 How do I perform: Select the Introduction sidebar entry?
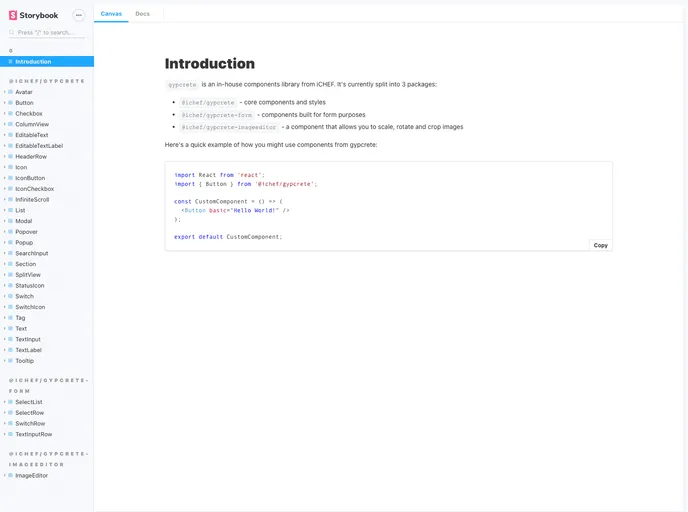[47, 62]
